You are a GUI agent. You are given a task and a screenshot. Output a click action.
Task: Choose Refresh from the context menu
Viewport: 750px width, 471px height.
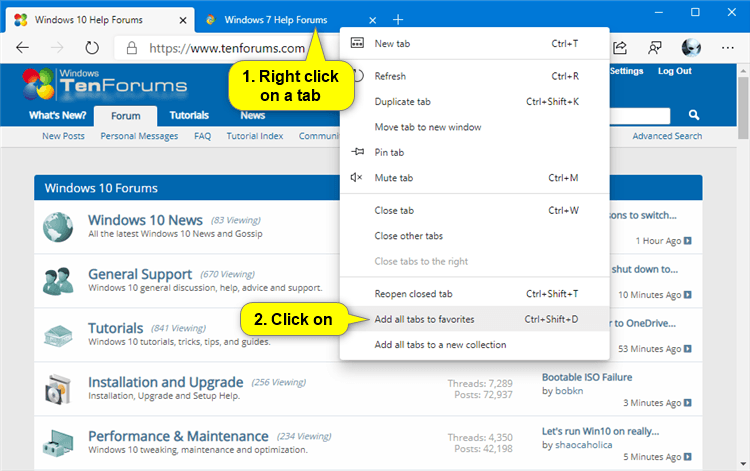474,76
